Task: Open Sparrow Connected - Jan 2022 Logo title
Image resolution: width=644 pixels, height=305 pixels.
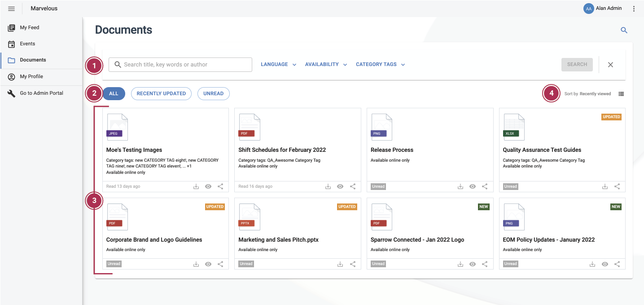Action: (x=417, y=240)
